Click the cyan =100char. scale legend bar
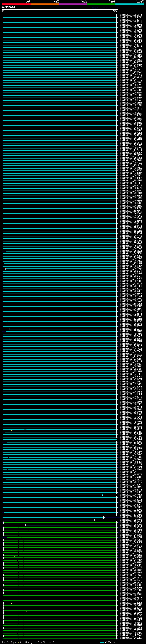 (x=102, y=642)
